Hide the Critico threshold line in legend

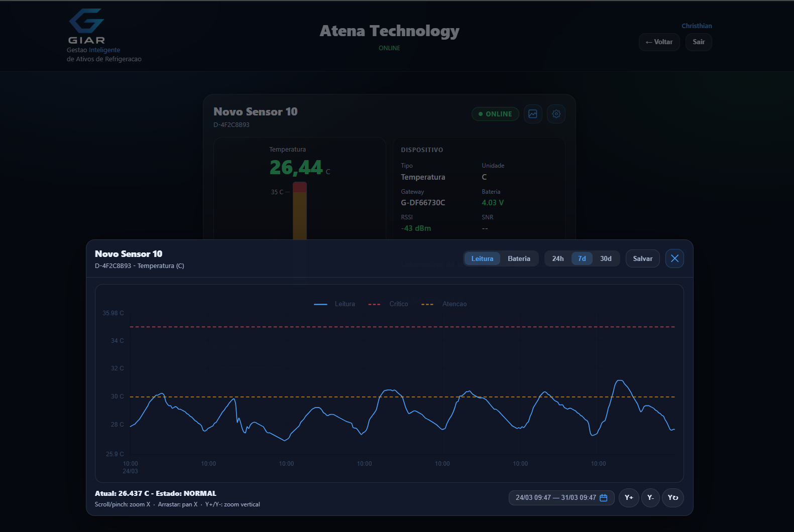[388, 304]
